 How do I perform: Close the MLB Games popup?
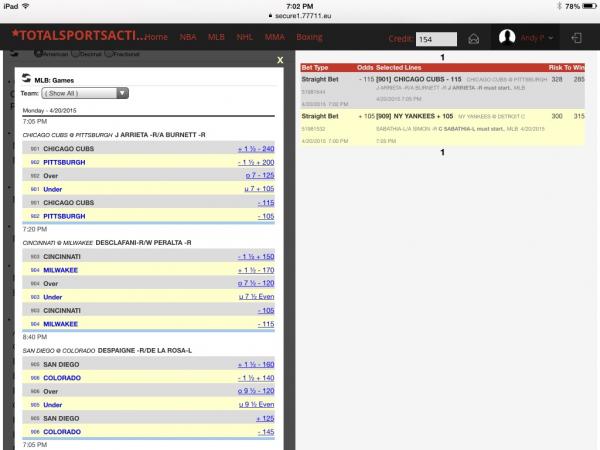pyautogui.click(x=280, y=60)
